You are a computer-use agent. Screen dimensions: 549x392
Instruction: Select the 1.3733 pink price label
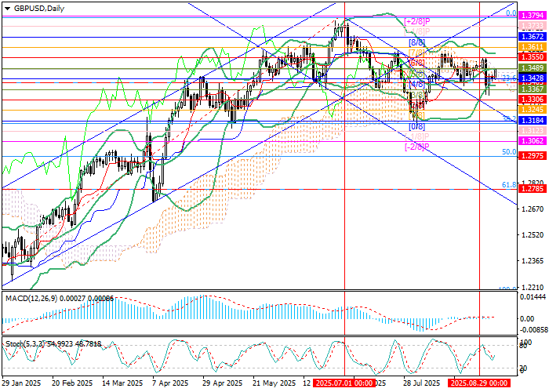click(x=533, y=26)
